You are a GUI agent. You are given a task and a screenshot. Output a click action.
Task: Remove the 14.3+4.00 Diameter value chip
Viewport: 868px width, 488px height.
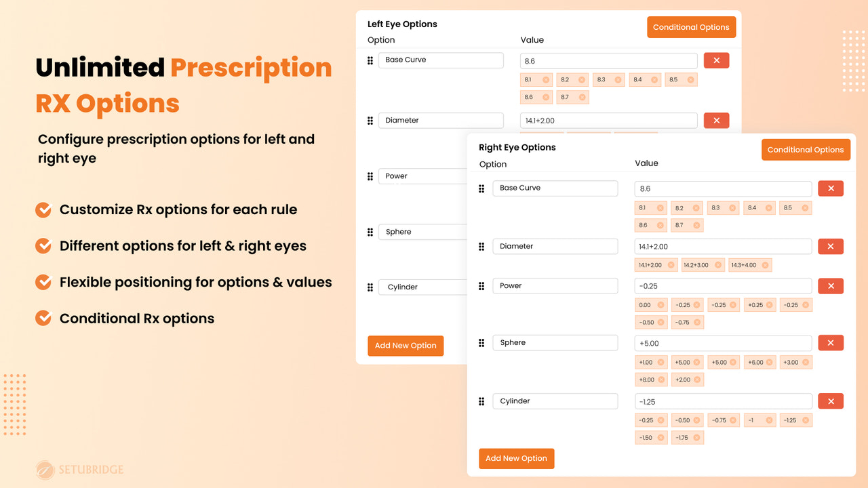click(x=764, y=264)
